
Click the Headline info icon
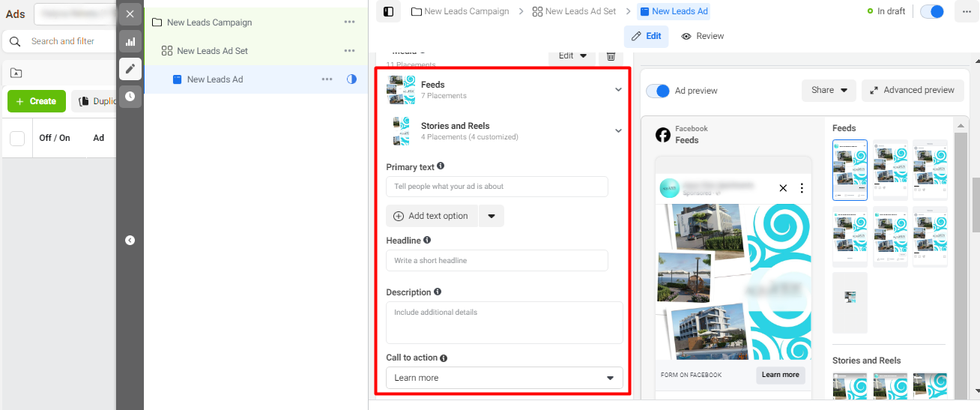point(427,240)
